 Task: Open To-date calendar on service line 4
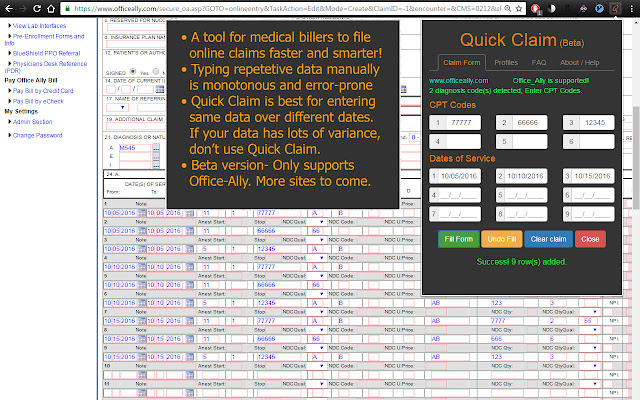pyautogui.click(x=189, y=267)
